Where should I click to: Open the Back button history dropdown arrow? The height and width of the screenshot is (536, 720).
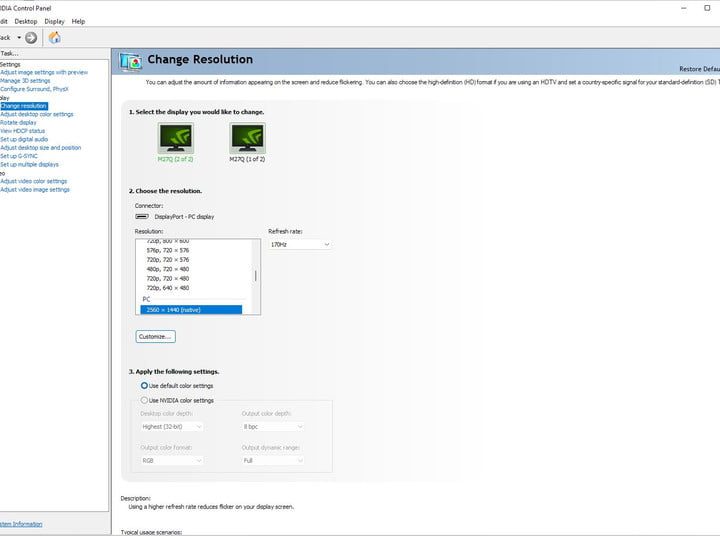pos(19,38)
